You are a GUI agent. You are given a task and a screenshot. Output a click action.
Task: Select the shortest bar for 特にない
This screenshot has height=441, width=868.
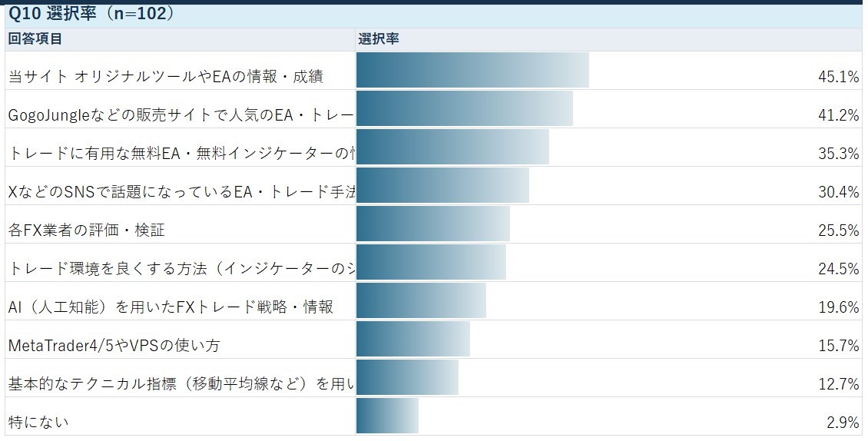point(387,416)
